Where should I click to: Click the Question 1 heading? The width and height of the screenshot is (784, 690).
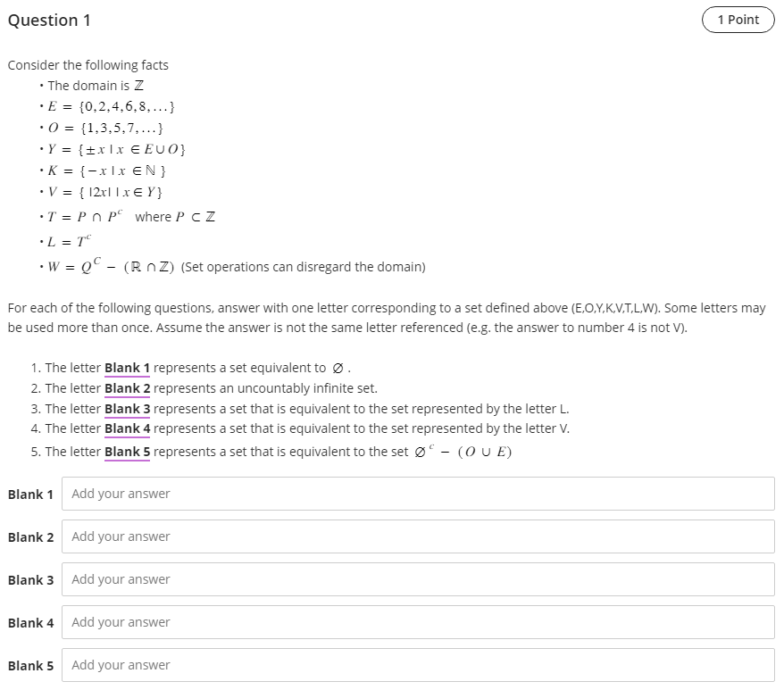click(x=49, y=20)
